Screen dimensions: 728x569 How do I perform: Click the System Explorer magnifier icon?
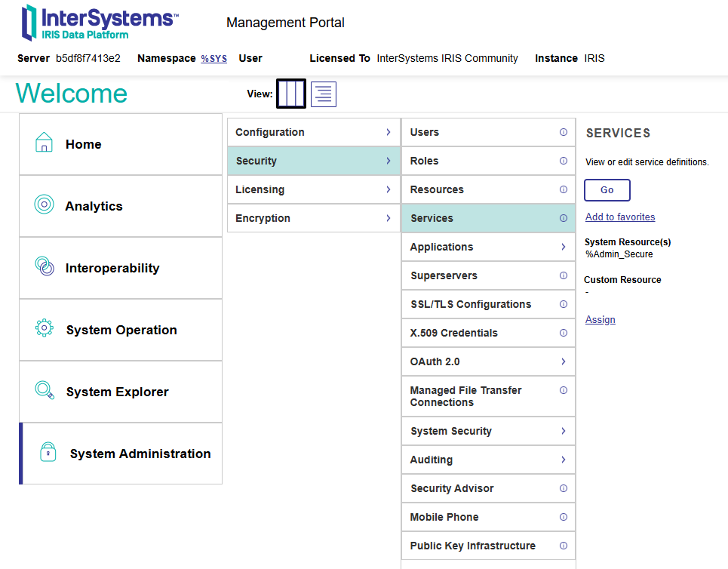click(x=45, y=389)
